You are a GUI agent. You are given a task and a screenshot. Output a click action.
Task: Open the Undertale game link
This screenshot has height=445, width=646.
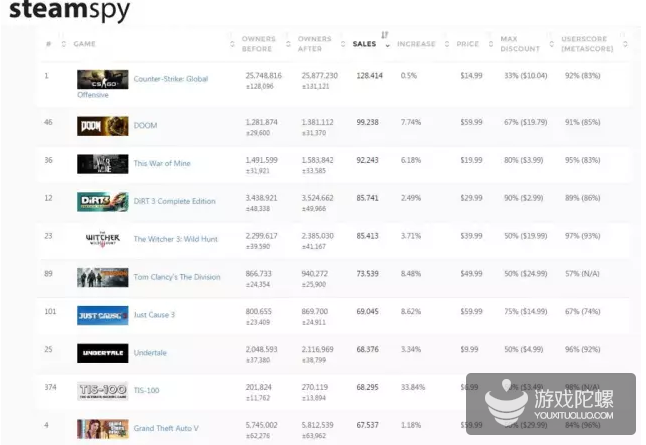coord(150,353)
